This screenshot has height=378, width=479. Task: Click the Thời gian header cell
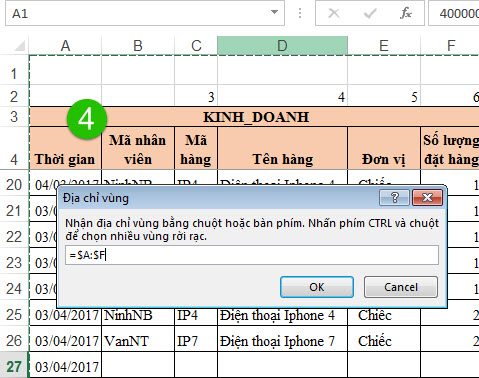coord(65,148)
